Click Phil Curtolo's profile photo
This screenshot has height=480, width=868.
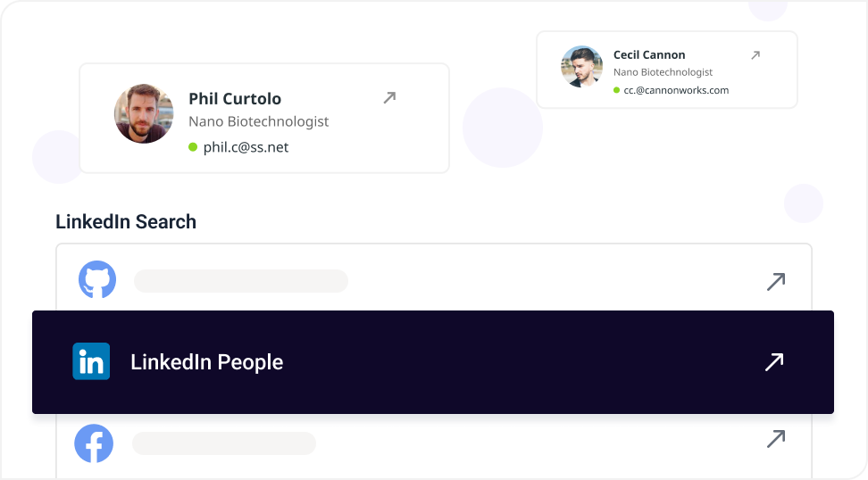[144, 114]
